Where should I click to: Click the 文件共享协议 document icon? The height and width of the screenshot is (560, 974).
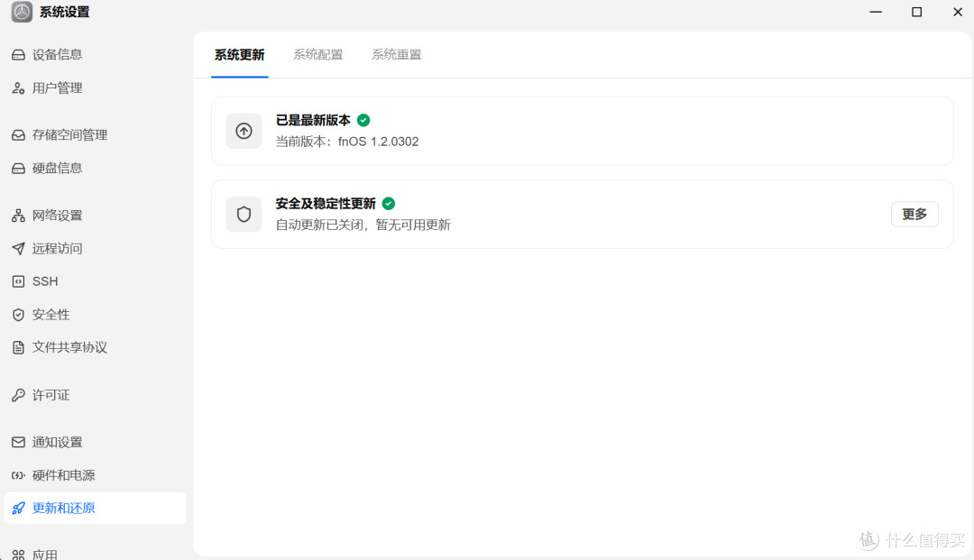19,348
